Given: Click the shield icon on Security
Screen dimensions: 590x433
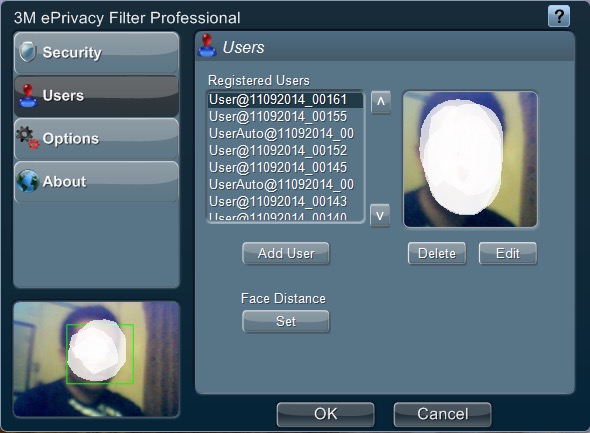Looking at the screenshot, I should (27, 52).
